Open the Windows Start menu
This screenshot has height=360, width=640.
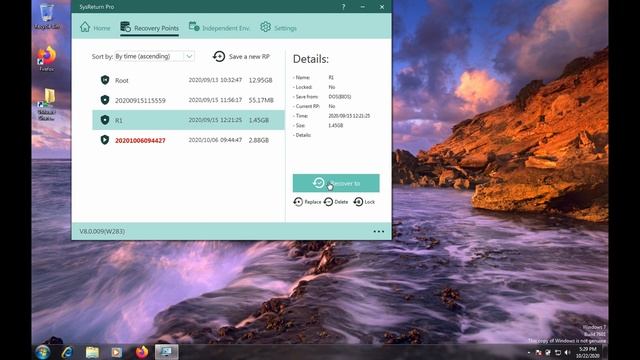click(43, 352)
